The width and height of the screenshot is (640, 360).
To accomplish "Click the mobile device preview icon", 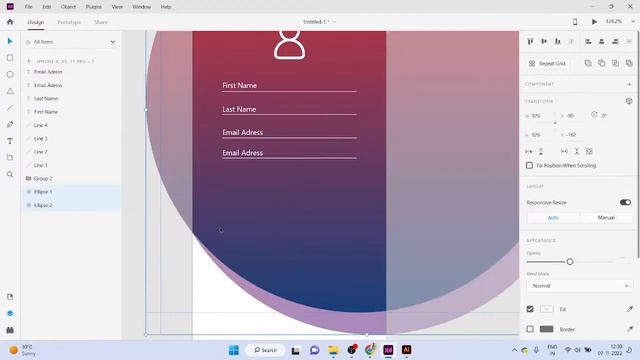I will click(575, 22).
